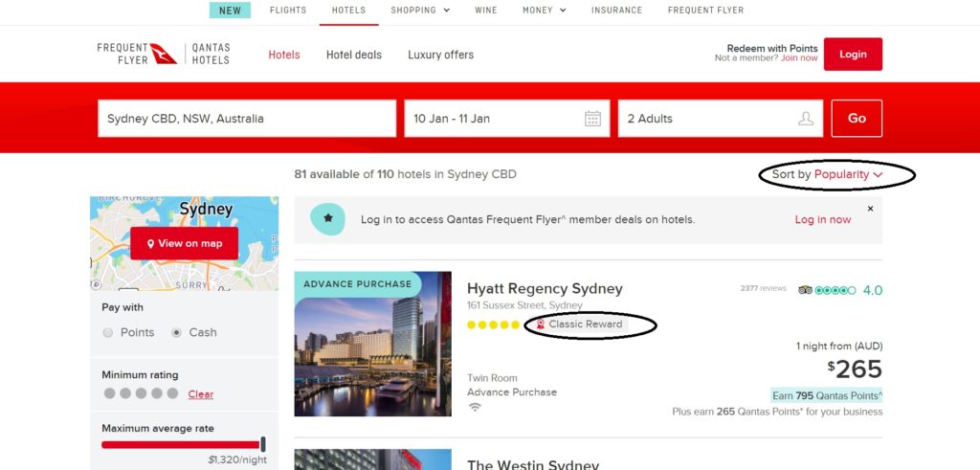
Task: Click Redeem with Points text
Action: coord(772,48)
